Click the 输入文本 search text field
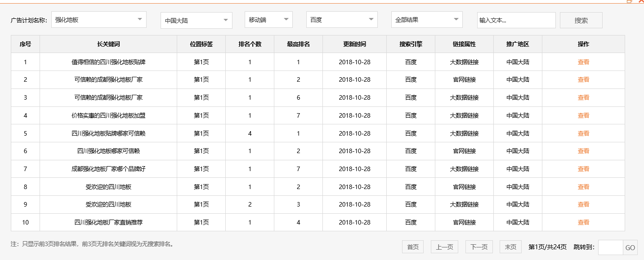644x260 pixels. (516, 20)
